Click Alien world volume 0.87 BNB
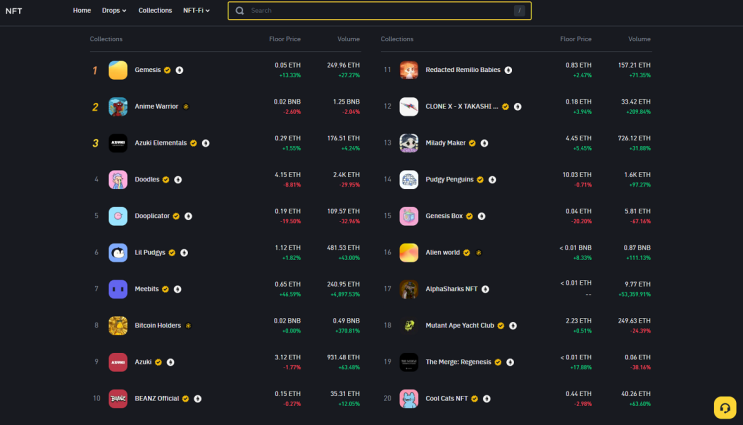This screenshot has height=425, width=743. (x=637, y=248)
